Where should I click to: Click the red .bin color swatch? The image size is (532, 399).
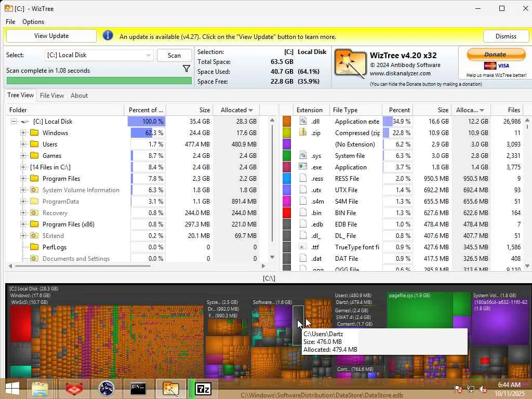coord(287,212)
